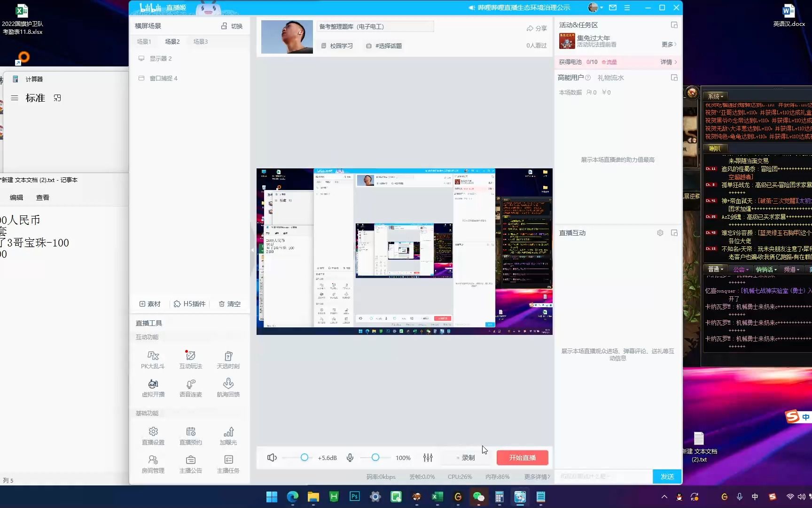Image resolution: width=812 pixels, height=508 pixels.
Task: Open 直播互动 settings gear
Action: click(x=660, y=233)
